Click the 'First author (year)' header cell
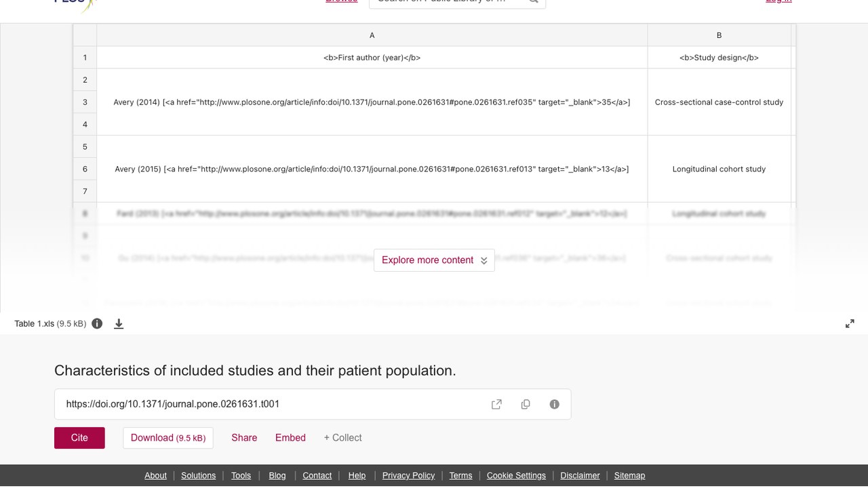This screenshot has width=868, height=488. coord(372,58)
